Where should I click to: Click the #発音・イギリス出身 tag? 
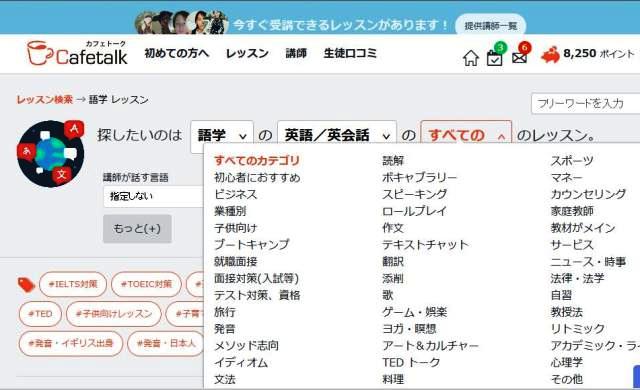coord(71,343)
